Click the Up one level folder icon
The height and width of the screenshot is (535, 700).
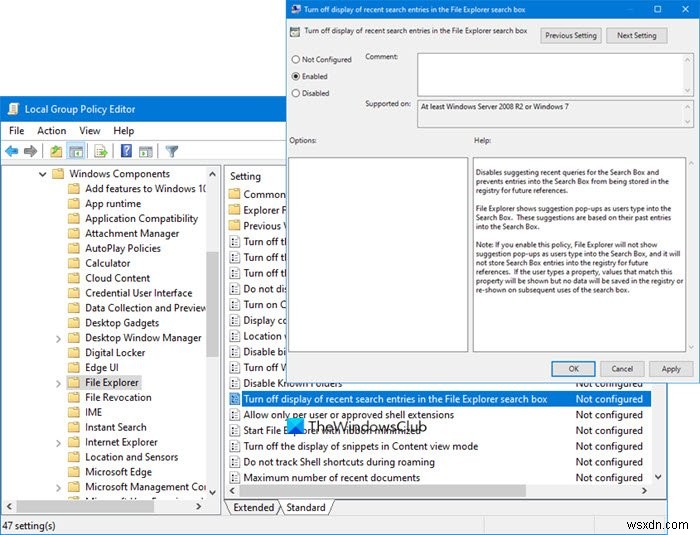(56, 151)
